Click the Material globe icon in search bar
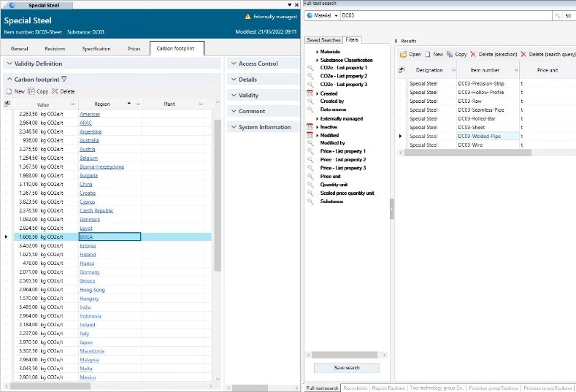 [x=310, y=15]
